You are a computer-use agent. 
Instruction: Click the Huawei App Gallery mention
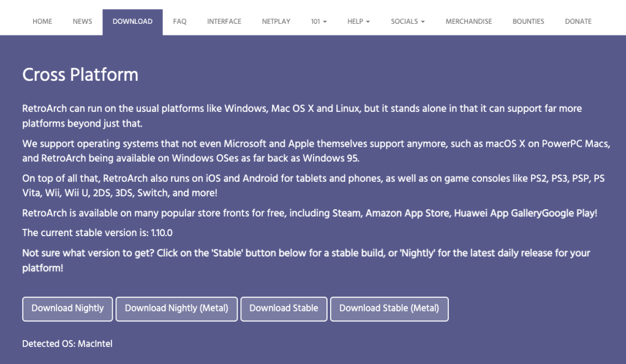coord(497,213)
